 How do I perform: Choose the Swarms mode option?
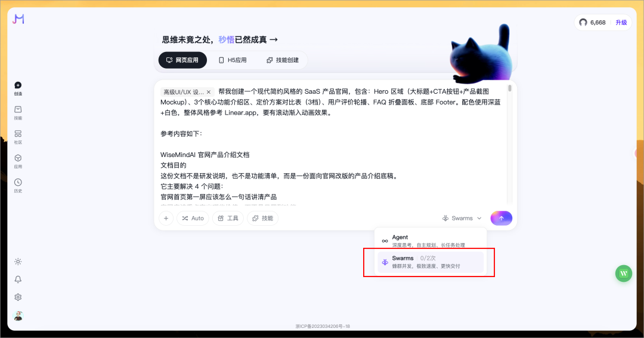click(431, 262)
